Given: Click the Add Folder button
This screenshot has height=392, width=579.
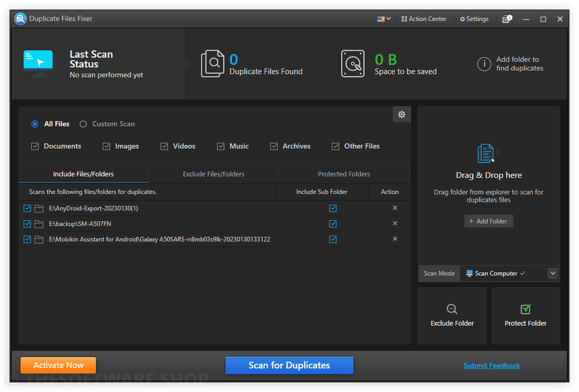Looking at the screenshot, I should click(x=489, y=221).
